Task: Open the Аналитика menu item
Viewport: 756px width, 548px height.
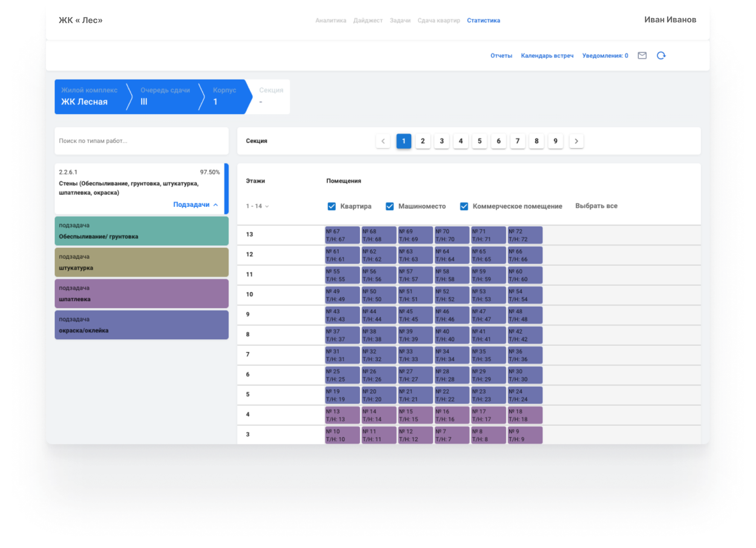Action: coord(330,21)
